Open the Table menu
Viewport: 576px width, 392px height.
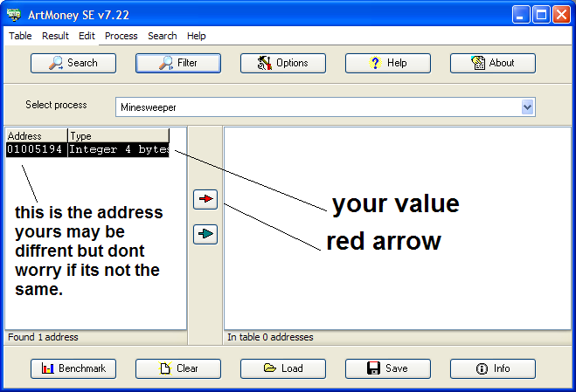coord(20,36)
